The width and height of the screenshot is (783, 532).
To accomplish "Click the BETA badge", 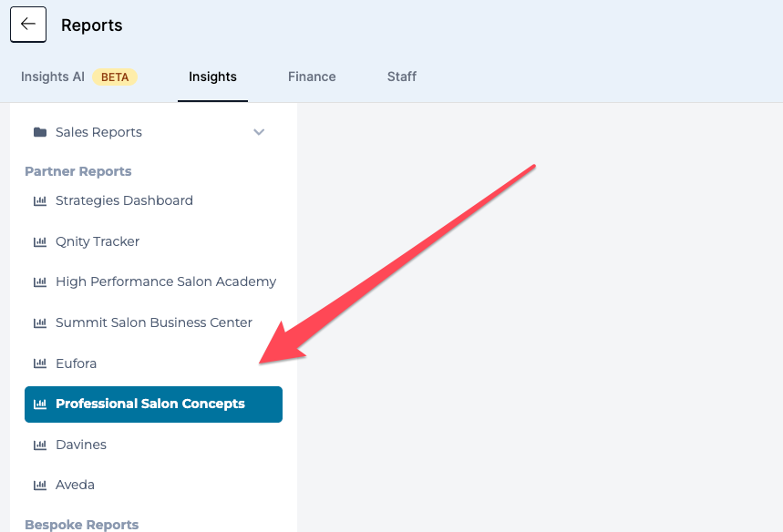I will pos(115,77).
